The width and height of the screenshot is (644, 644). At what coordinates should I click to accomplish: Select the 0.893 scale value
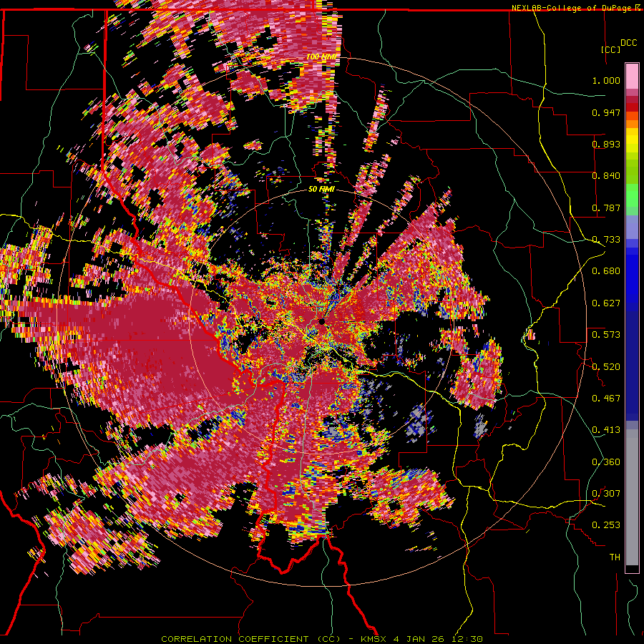tap(606, 144)
